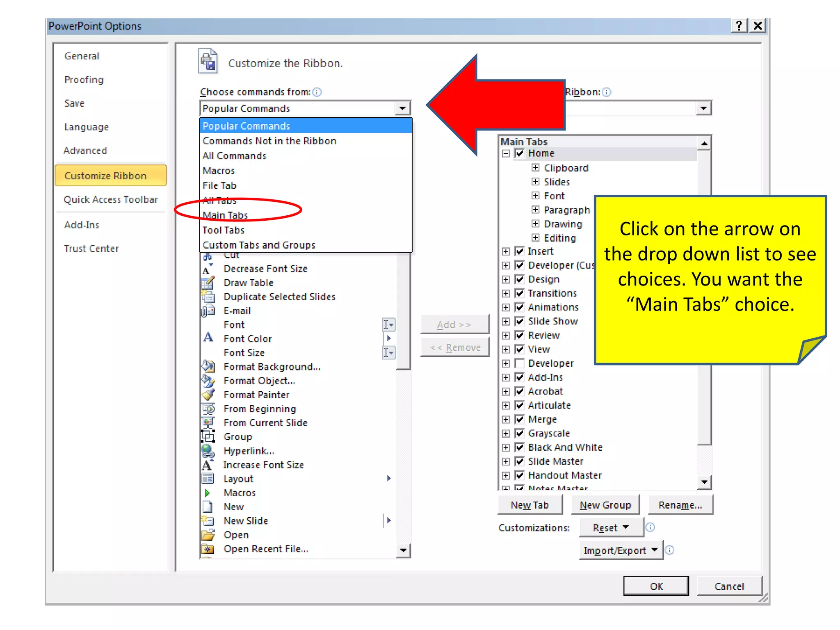Click the commands list scroll down arrow
This screenshot has height=630, width=840.
coord(403,550)
